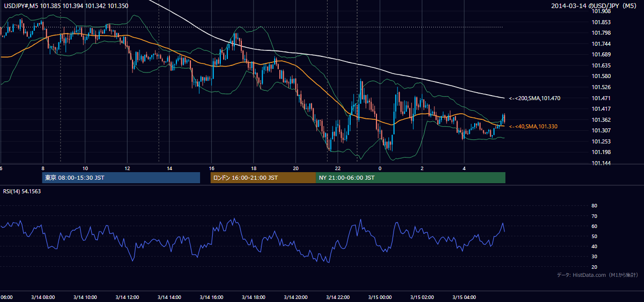Image resolution: width=644 pixels, height=302 pixels.
Task: Click the 3/14 08:00 date label
Action: point(43,297)
